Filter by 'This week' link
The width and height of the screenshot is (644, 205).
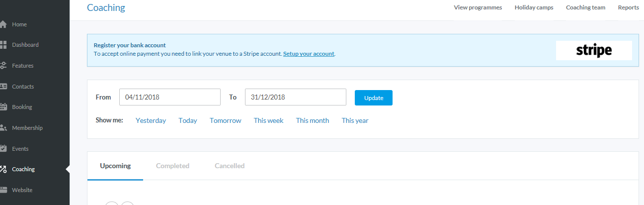(268, 120)
